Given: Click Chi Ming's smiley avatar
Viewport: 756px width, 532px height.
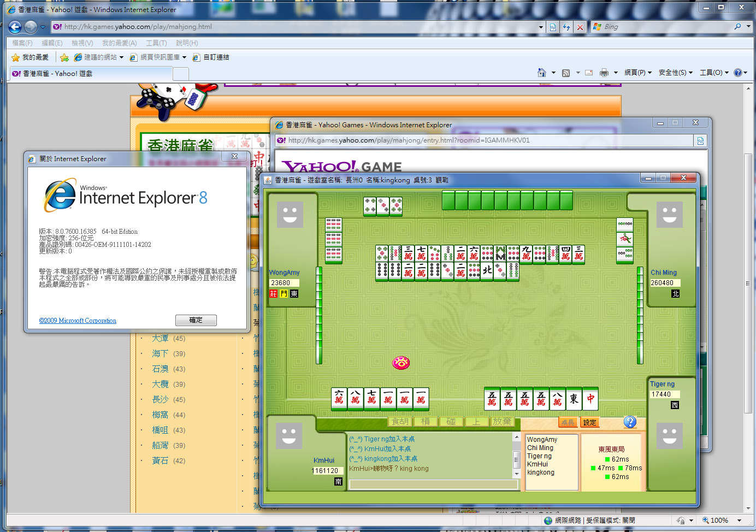Looking at the screenshot, I should (670, 214).
